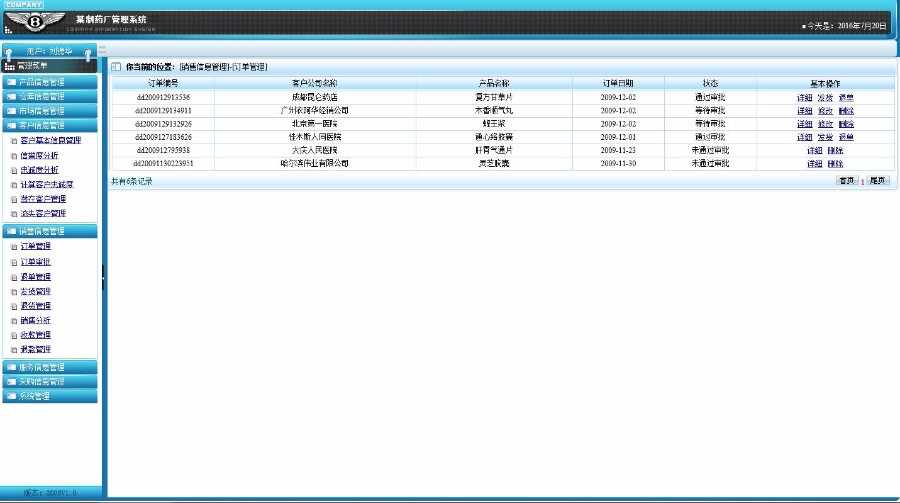Click the icon on 销售信息管理 header
The width and height of the screenshot is (900, 503).
[11, 231]
